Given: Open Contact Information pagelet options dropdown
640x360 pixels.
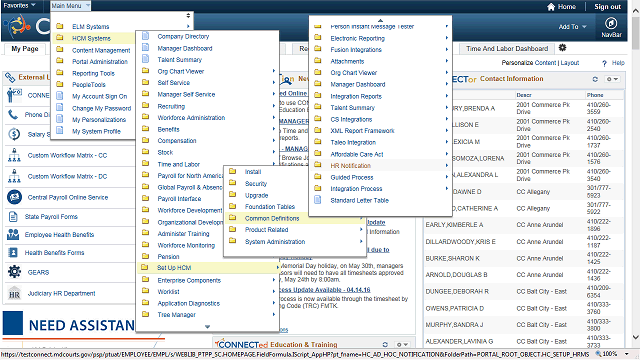Looking at the screenshot, I should point(612,79).
